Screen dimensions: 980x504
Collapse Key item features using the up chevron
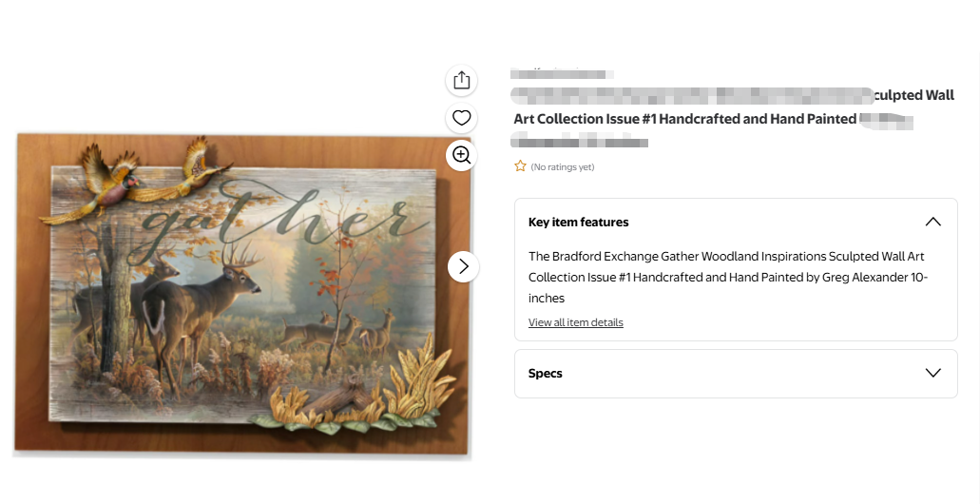[932, 222]
